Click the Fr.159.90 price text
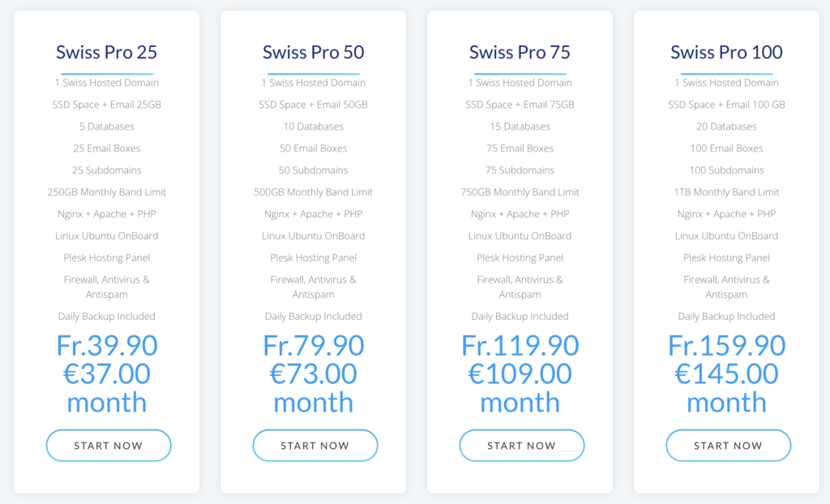Image resolution: width=830 pixels, height=504 pixels. click(726, 345)
